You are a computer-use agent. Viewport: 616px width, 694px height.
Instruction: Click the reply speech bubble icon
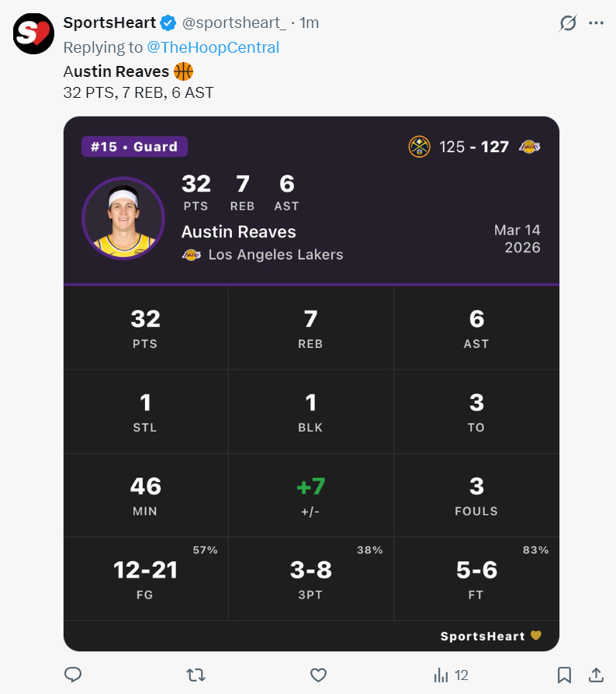73,675
